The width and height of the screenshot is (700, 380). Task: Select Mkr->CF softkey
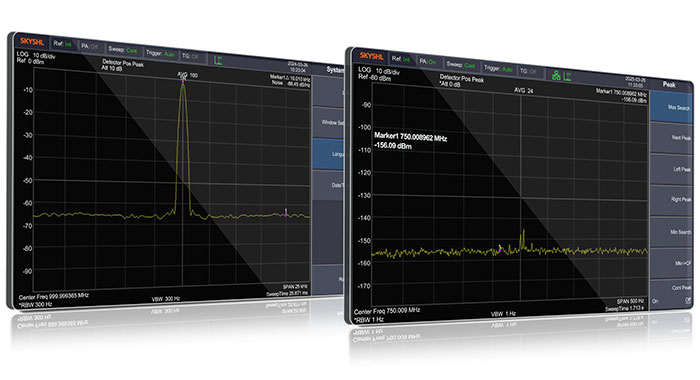click(x=672, y=263)
